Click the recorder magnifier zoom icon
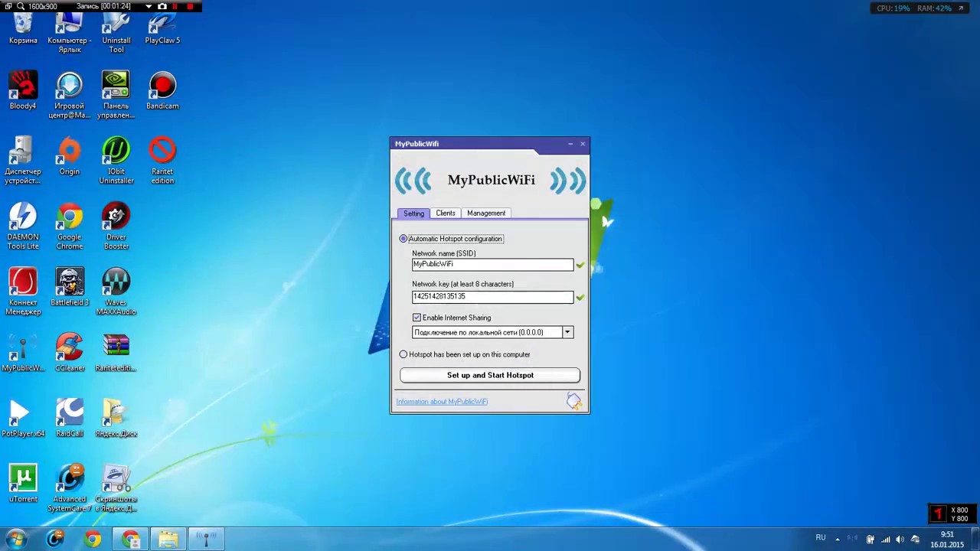 (21, 6)
